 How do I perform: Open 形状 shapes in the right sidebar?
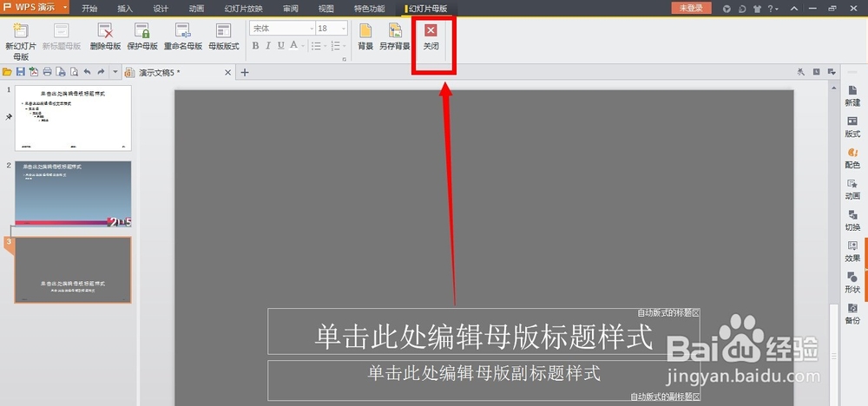(852, 283)
